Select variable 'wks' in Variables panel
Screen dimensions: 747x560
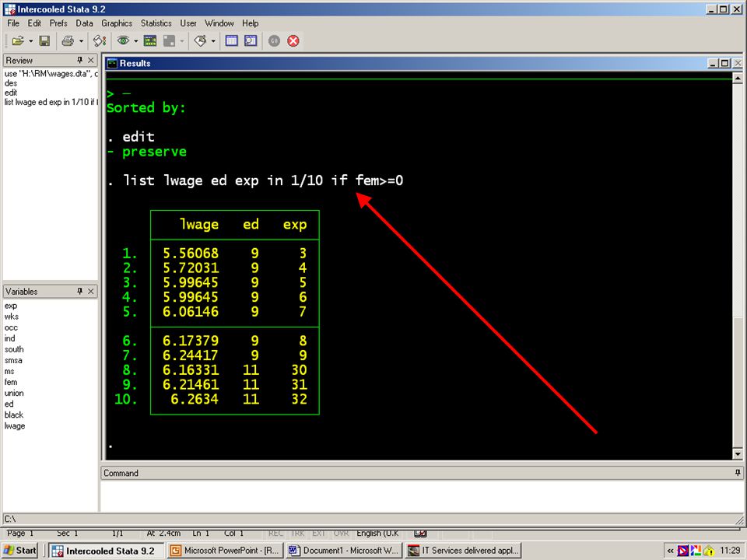coord(12,317)
